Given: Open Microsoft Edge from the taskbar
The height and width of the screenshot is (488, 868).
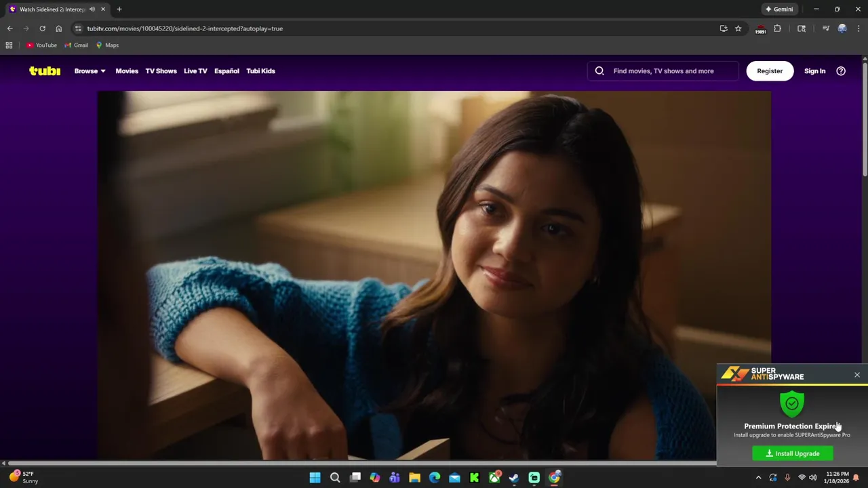Looking at the screenshot, I should click(435, 478).
